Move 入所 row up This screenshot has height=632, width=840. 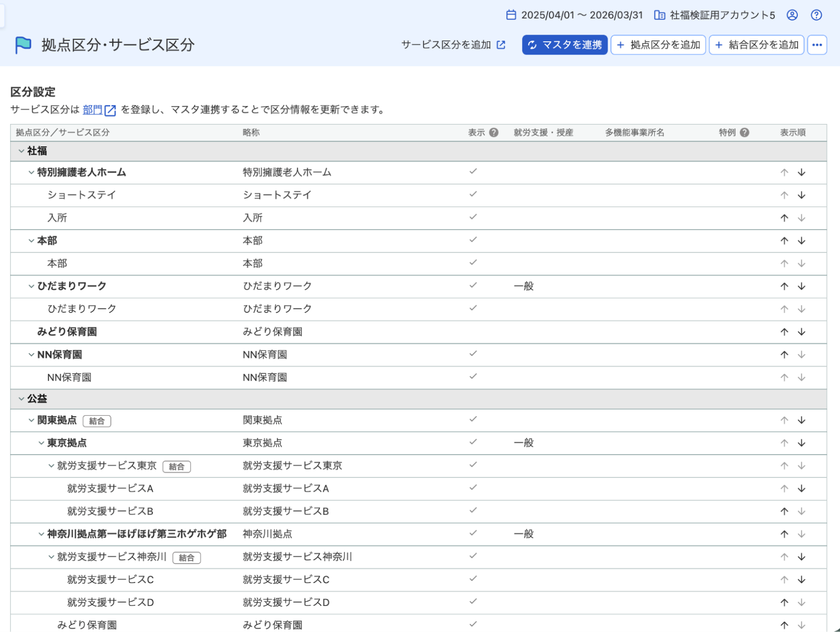[784, 218]
